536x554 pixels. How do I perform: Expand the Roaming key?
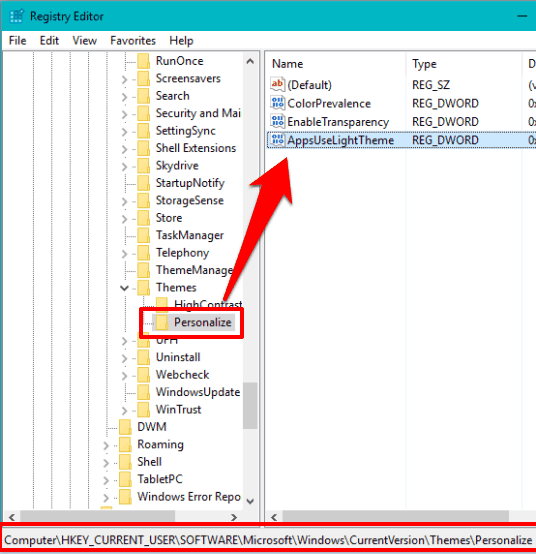tap(106, 445)
